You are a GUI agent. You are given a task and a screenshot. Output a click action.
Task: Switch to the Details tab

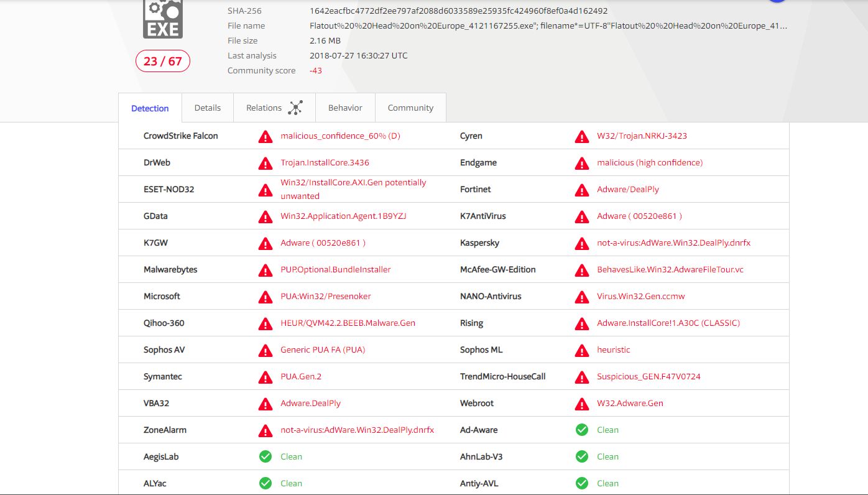tap(208, 108)
